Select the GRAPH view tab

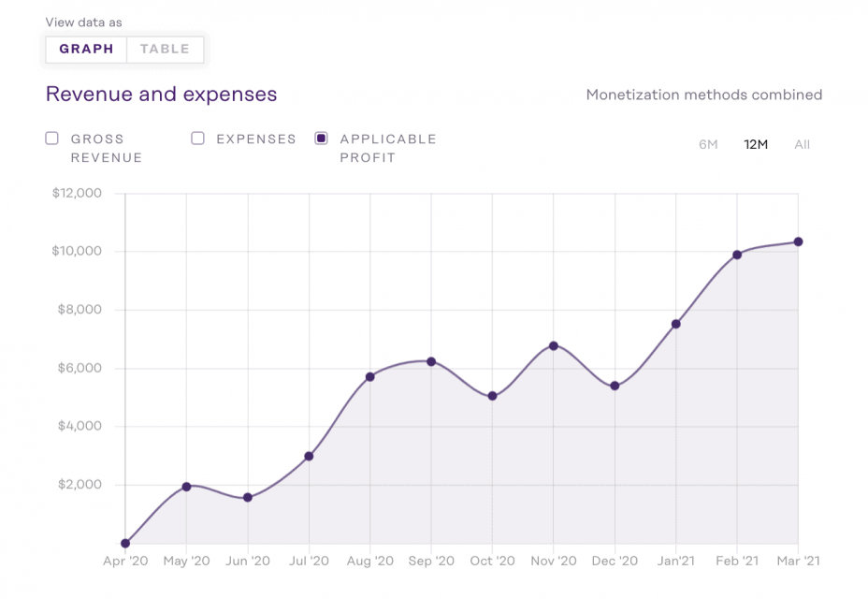86,49
